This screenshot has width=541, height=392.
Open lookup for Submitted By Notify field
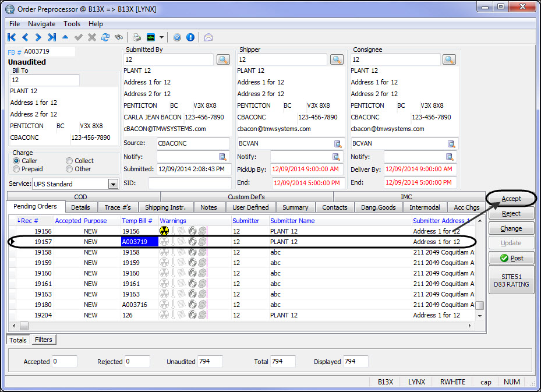(222, 157)
